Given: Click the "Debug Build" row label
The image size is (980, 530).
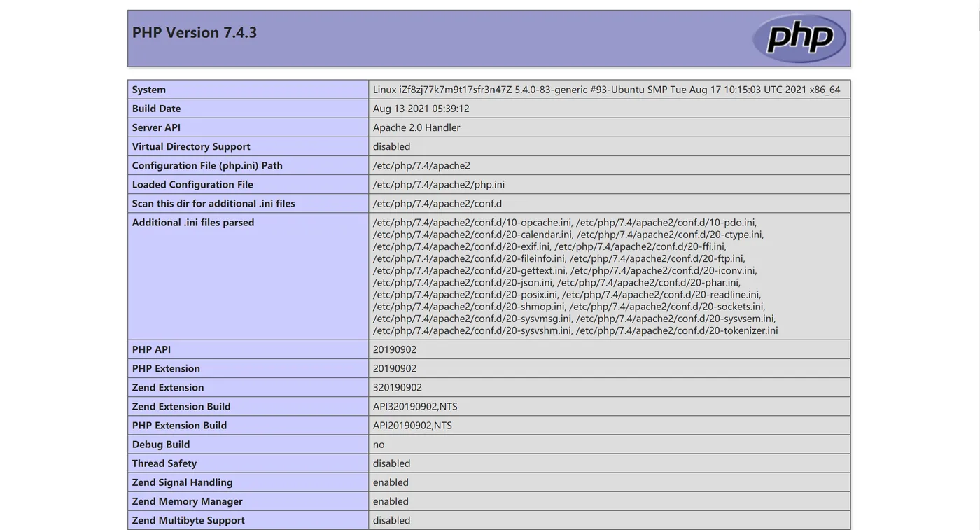Looking at the screenshot, I should 161,444.
